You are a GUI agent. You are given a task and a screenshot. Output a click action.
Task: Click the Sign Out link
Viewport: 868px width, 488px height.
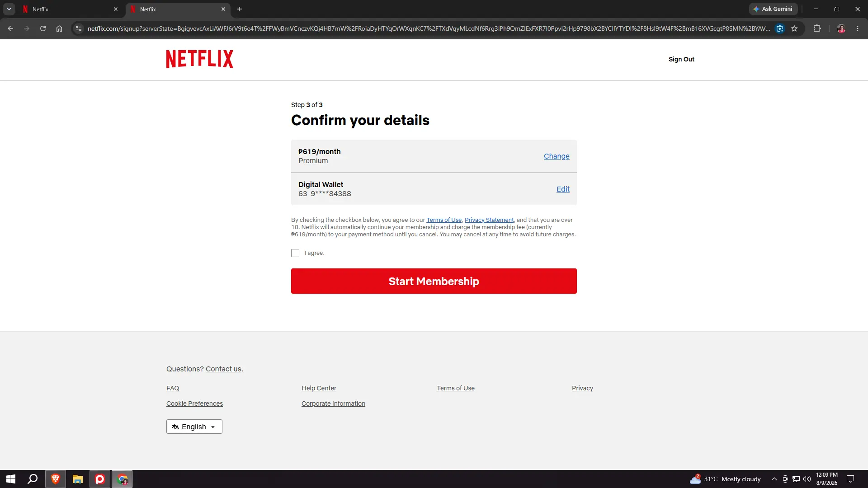pos(681,59)
